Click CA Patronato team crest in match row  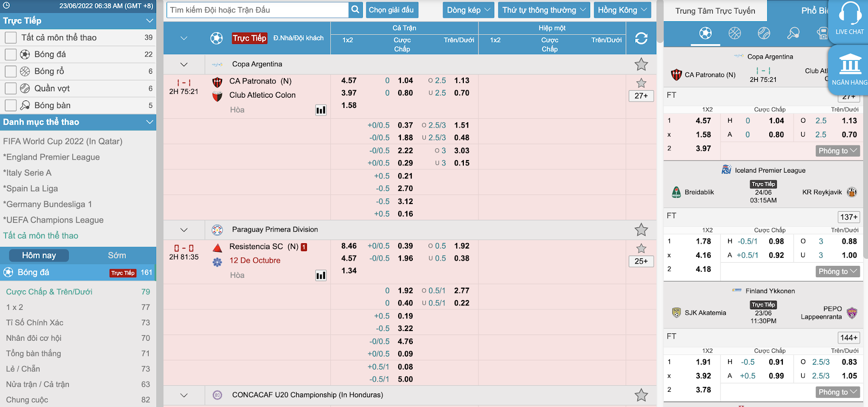point(218,82)
